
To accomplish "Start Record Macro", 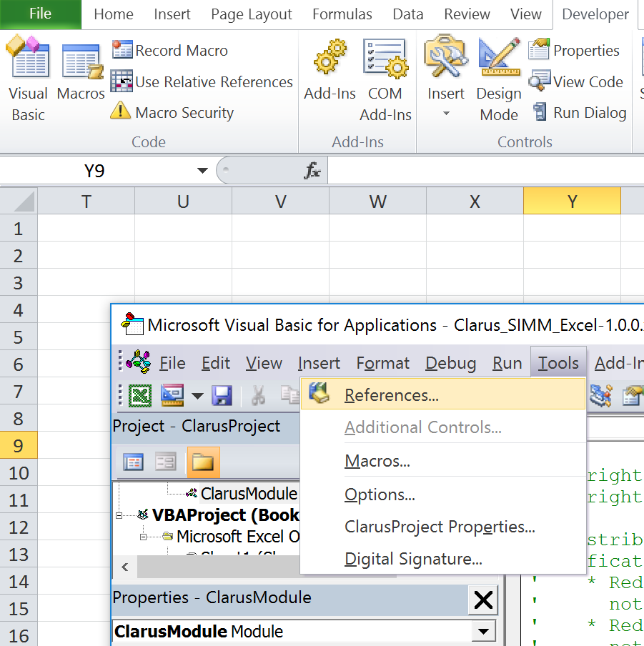I will (x=169, y=50).
